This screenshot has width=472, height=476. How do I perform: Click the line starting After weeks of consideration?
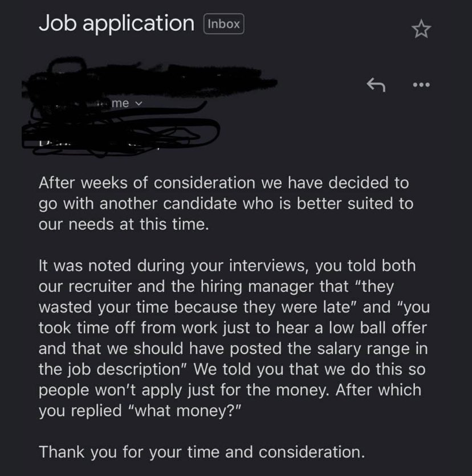[x=223, y=183]
